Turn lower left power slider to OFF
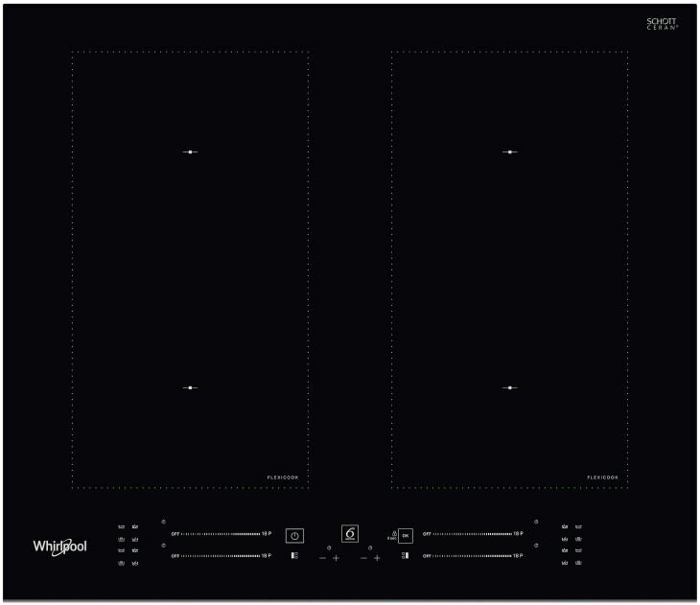 [175, 556]
